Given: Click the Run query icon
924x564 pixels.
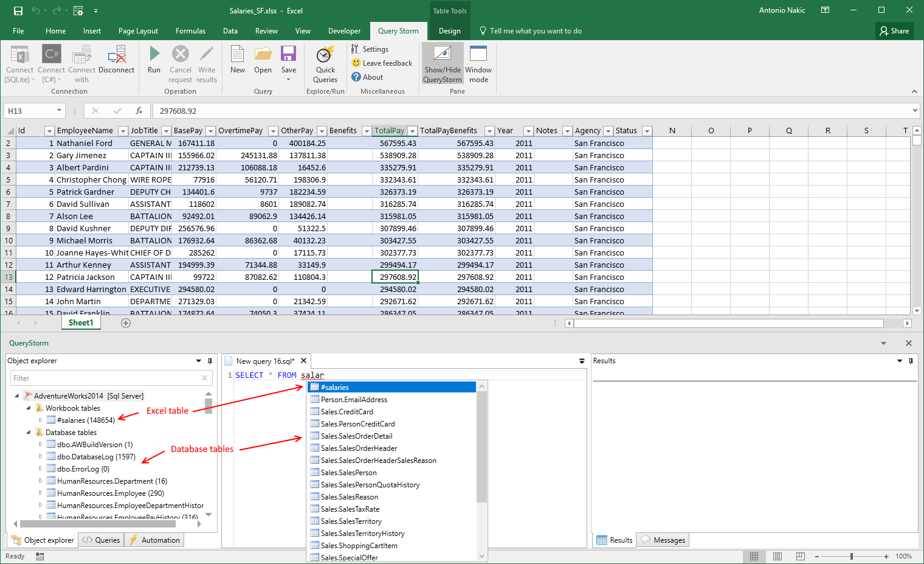Looking at the screenshot, I should (154, 55).
